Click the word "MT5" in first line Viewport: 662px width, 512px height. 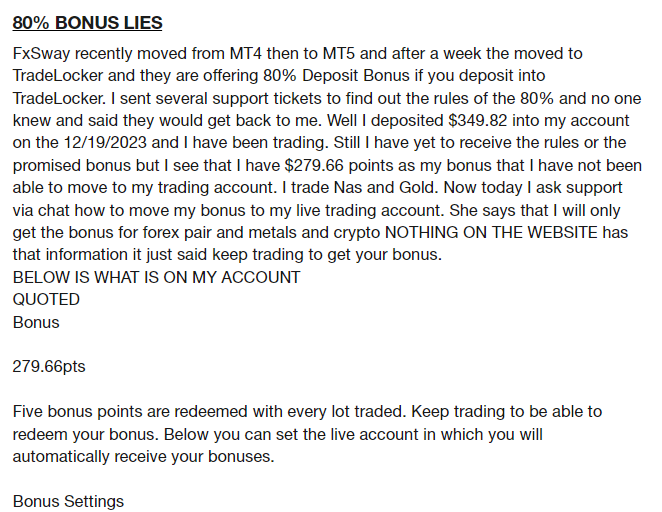coord(339,53)
